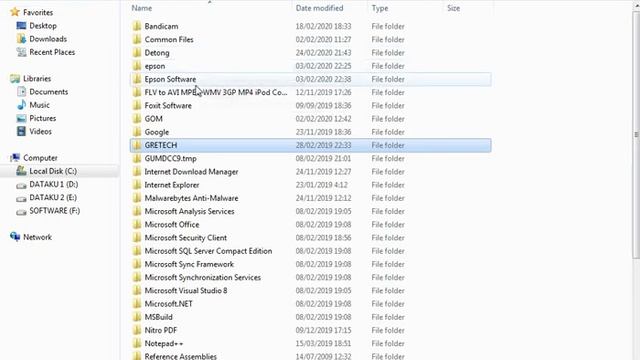
Task: Click the Desktop icon in Favorites
Action: 21,26
